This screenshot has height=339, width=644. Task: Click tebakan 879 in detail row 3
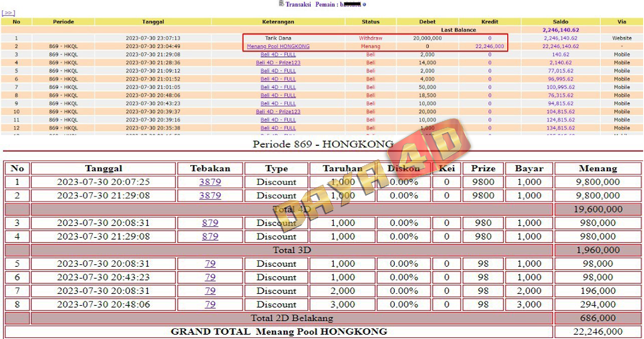[210, 223]
